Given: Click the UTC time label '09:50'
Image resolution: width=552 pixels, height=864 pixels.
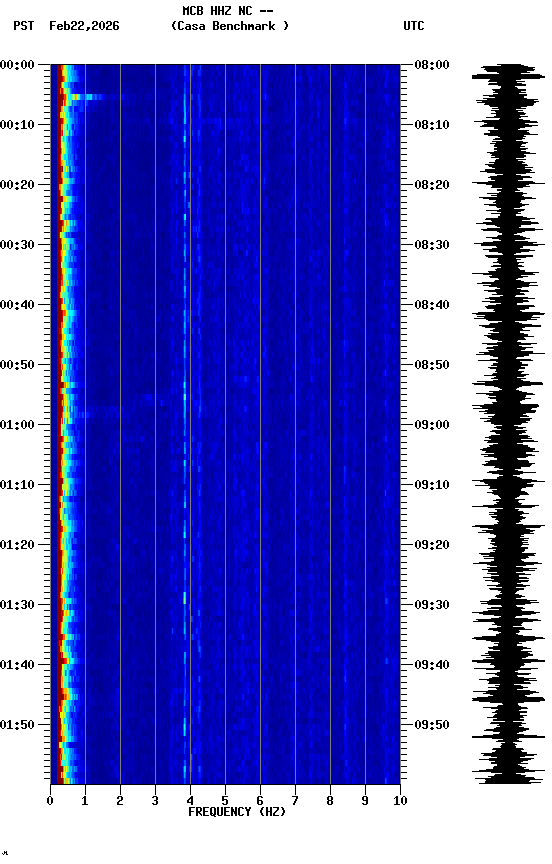Looking at the screenshot, I should (x=432, y=726).
